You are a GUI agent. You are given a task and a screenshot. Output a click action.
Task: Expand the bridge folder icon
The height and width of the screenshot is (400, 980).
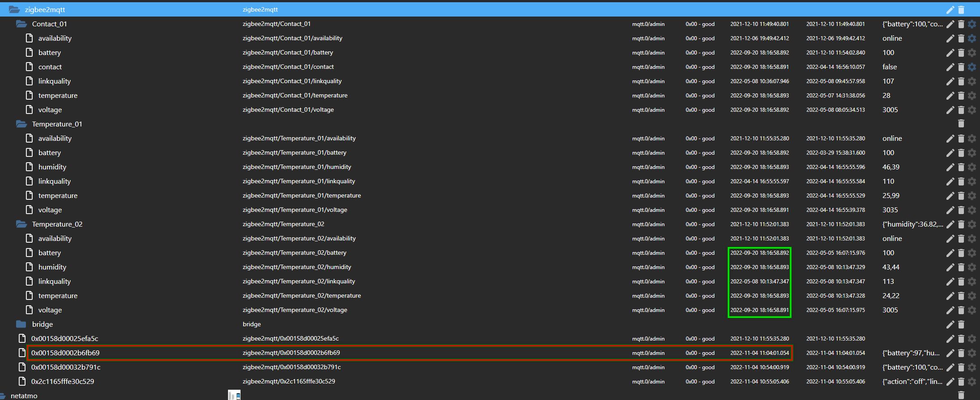coord(21,324)
